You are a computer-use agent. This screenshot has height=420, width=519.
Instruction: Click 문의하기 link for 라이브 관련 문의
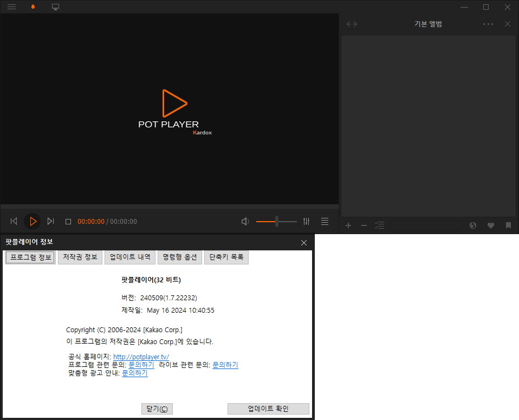[225, 365]
